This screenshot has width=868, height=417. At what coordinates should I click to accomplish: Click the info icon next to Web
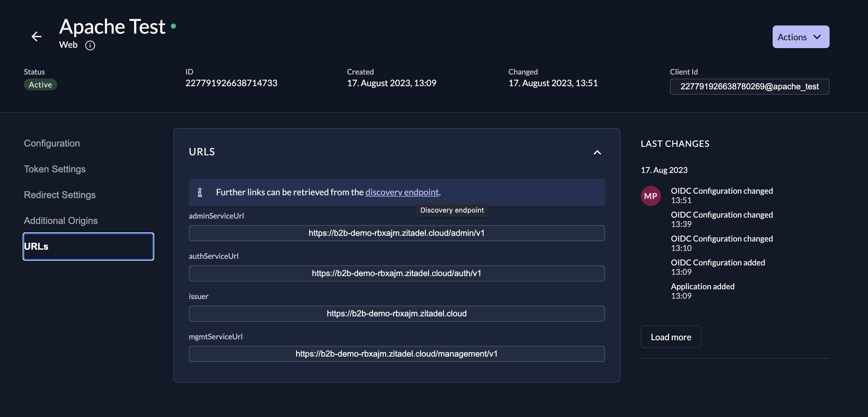(x=90, y=44)
